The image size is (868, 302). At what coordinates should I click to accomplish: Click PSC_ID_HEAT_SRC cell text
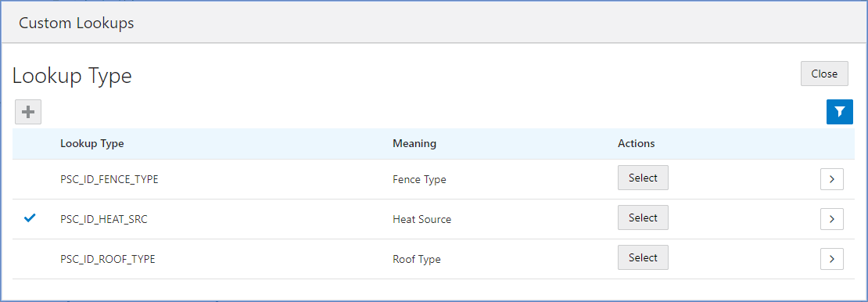click(x=103, y=219)
